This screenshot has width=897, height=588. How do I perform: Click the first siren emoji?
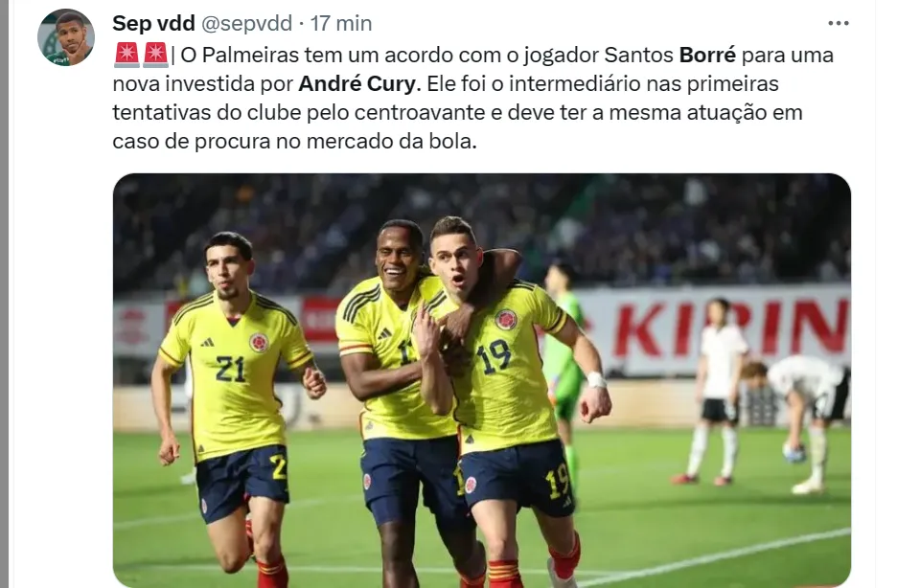pos(126,55)
